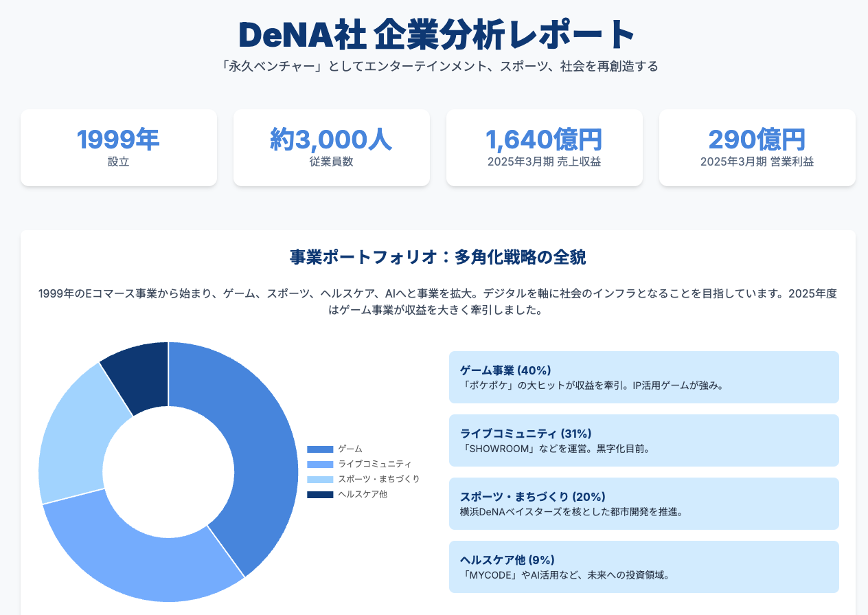Open the スポーツ・まちづくり (20%) card
868x615 pixels.
click(644, 504)
